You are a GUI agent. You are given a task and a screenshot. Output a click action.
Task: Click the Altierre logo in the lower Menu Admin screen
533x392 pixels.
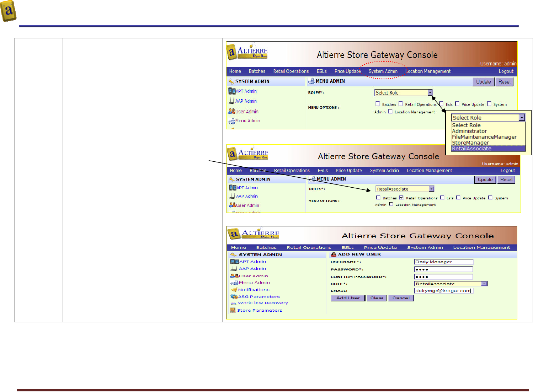(x=248, y=154)
